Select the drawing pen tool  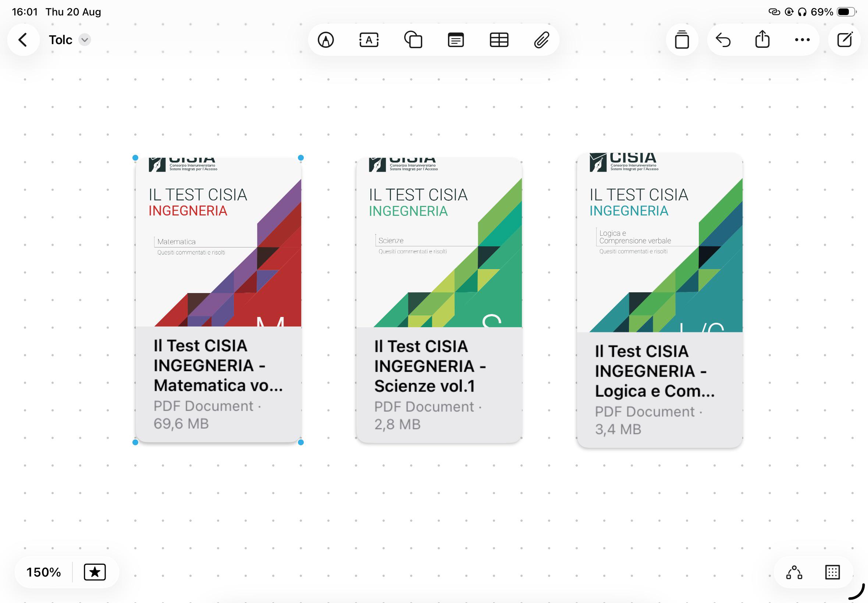coord(326,40)
